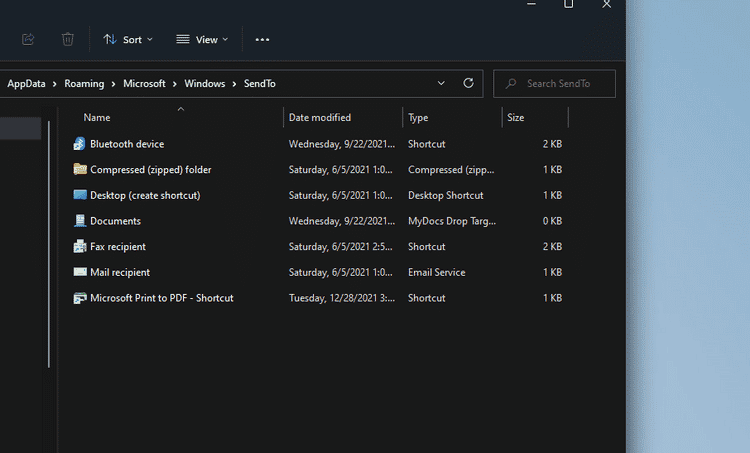The width and height of the screenshot is (750, 453).
Task: Sort by Date modified column header
Action: (320, 118)
